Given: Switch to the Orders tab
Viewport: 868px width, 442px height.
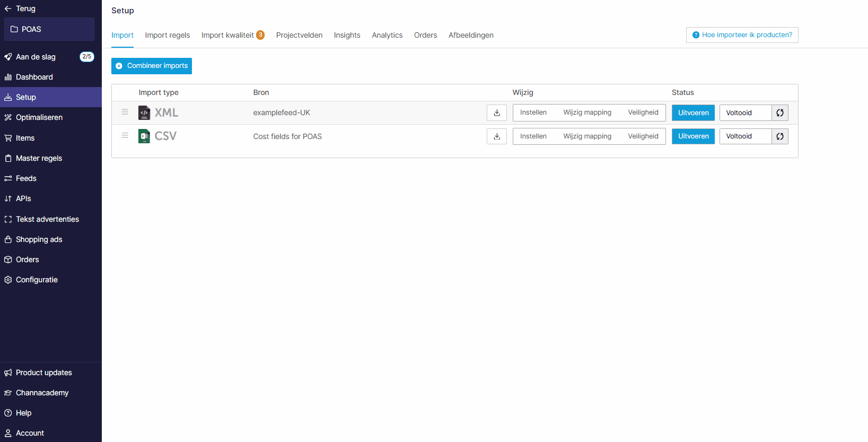Looking at the screenshot, I should [426, 35].
